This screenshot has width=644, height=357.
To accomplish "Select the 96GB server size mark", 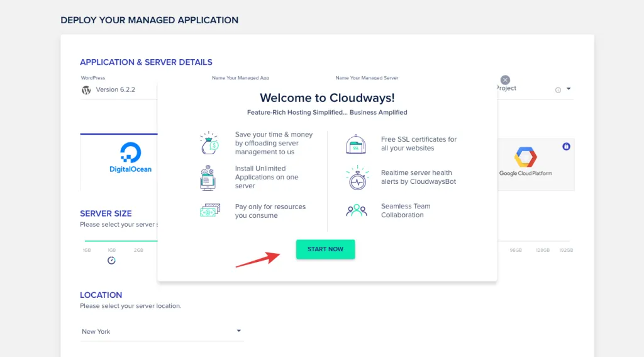I will coord(516,250).
